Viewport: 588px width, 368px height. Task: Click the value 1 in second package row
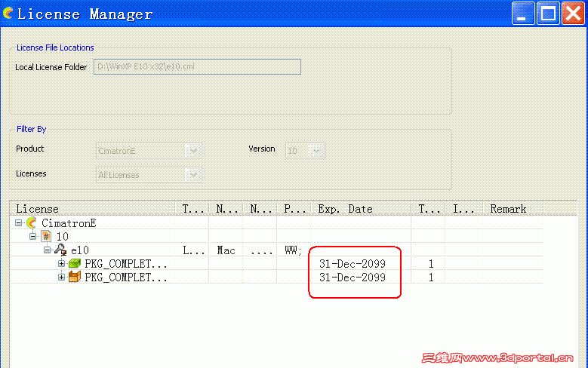pyautogui.click(x=431, y=277)
